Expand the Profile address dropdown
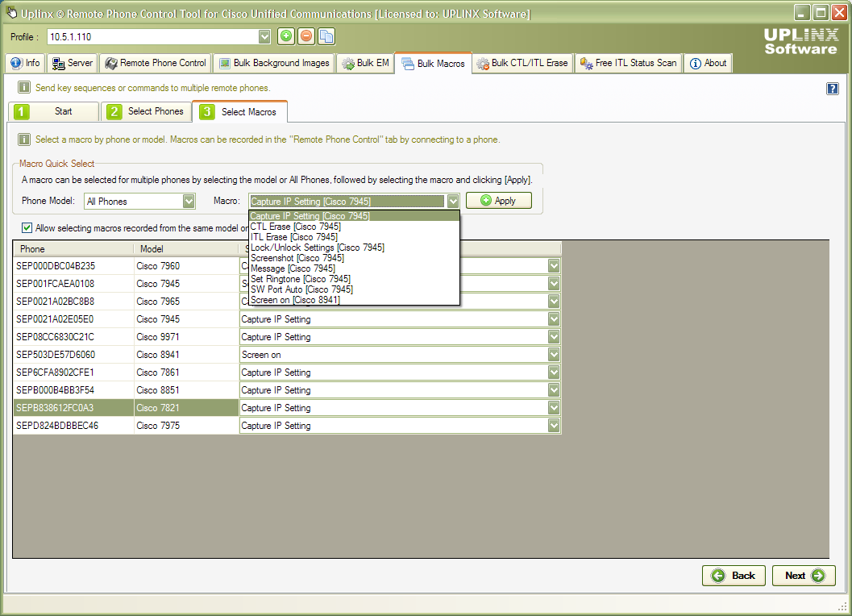The height and width of the screenshot is (616, 852). point(264,36)
